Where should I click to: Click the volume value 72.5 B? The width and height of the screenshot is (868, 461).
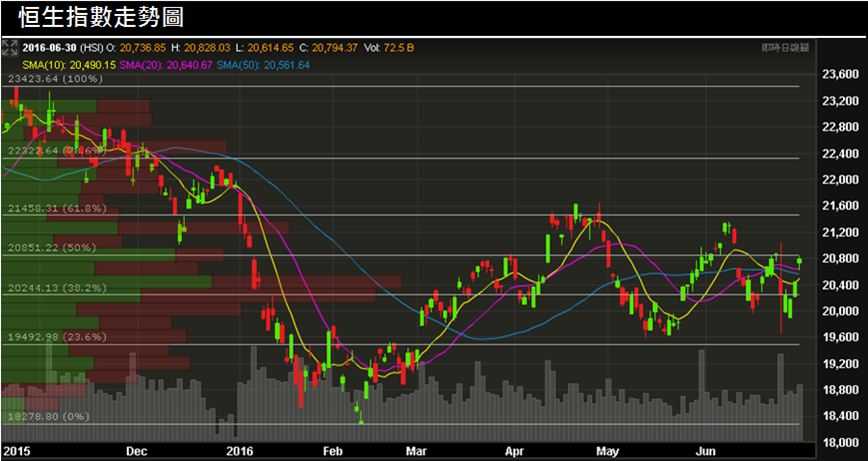tap(397, 48)
